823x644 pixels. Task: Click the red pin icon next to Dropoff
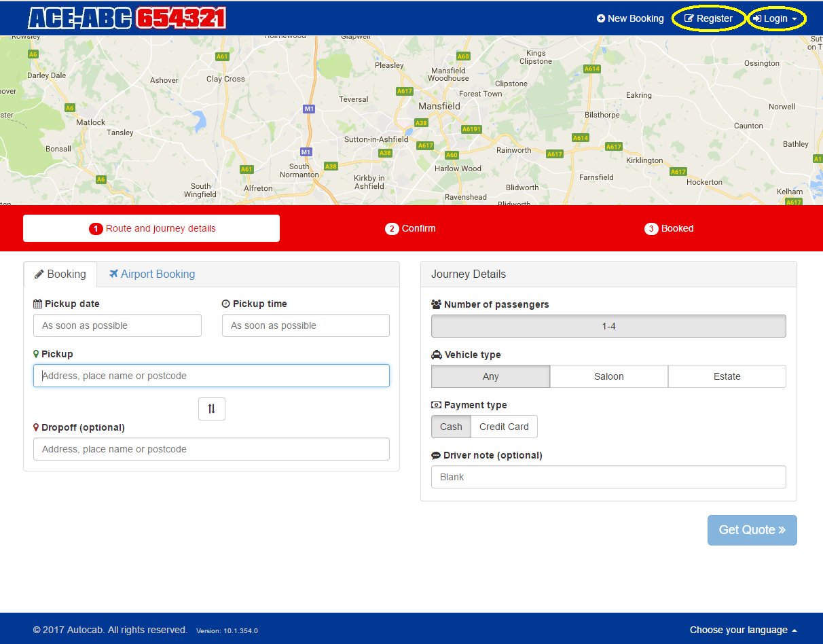point(36,427)
